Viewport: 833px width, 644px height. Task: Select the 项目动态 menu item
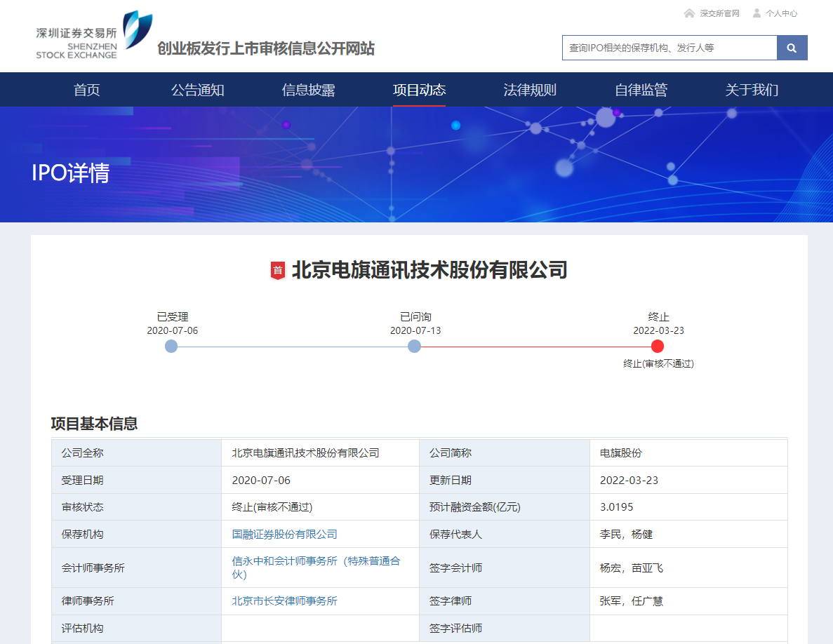pos(419,90)
